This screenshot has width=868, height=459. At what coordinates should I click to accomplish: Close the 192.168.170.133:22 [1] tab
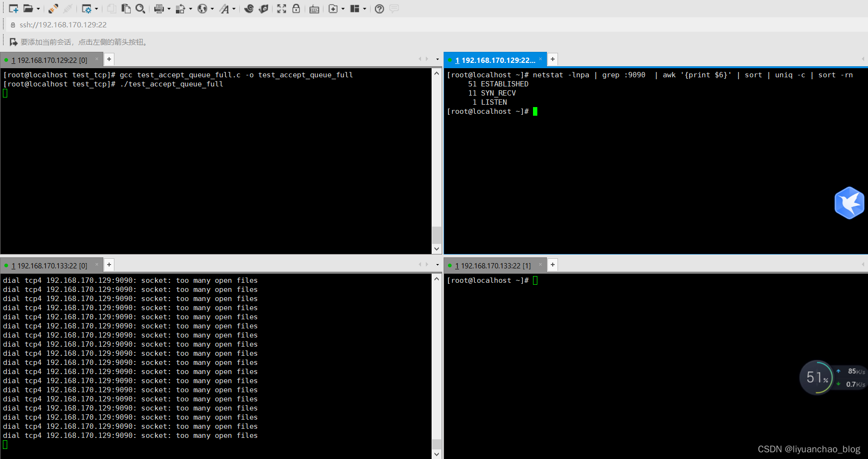click(x=540, y=265)
